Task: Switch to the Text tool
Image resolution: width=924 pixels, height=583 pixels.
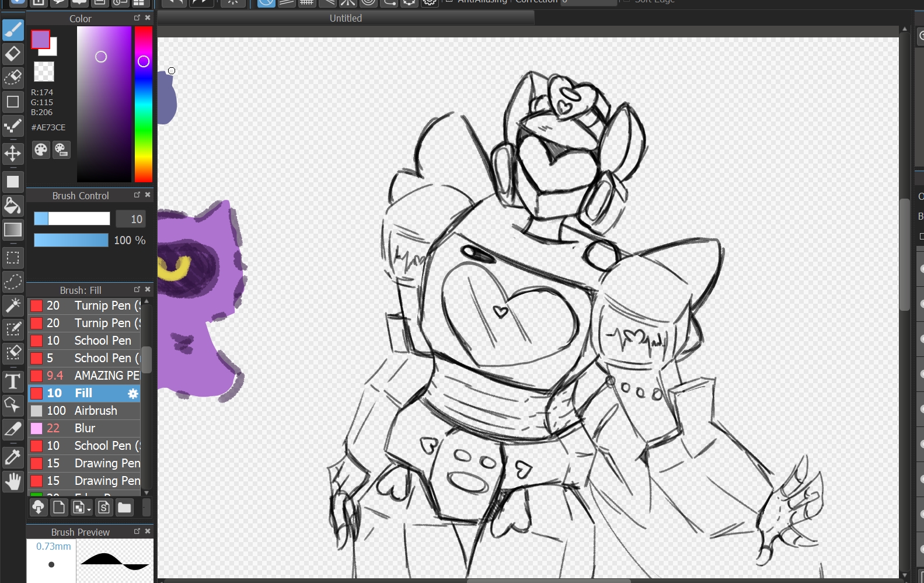Action: [13, 381]
